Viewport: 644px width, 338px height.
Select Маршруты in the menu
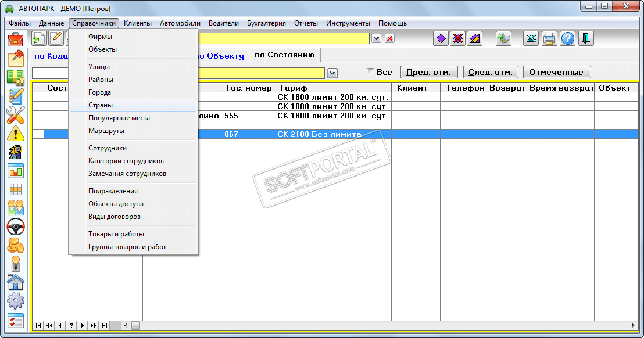(133, 131)
